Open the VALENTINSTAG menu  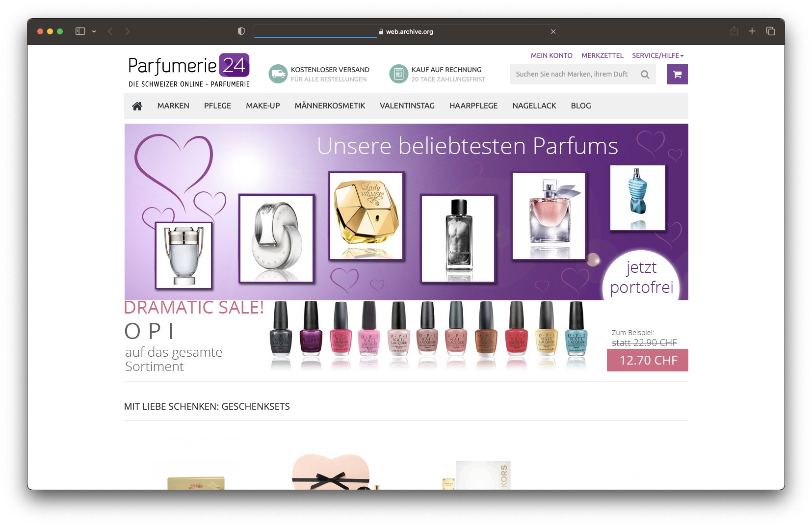click(x=407, y=106)
